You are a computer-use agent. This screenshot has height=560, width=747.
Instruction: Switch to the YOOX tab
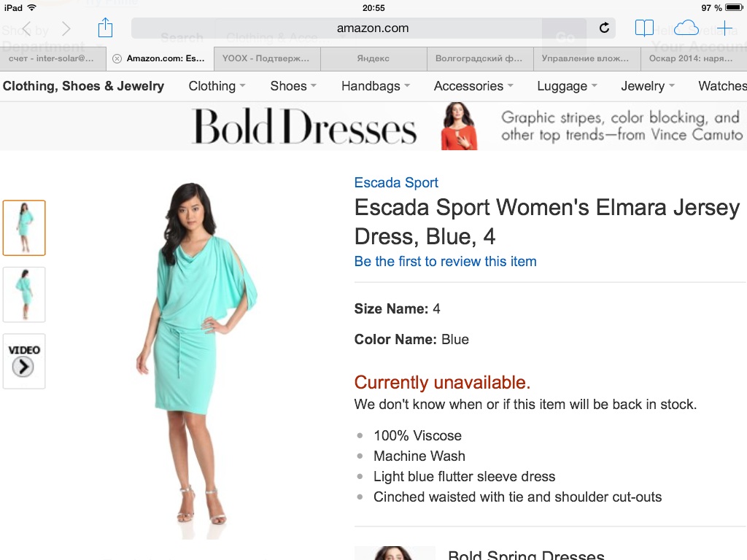coord(267,58)
